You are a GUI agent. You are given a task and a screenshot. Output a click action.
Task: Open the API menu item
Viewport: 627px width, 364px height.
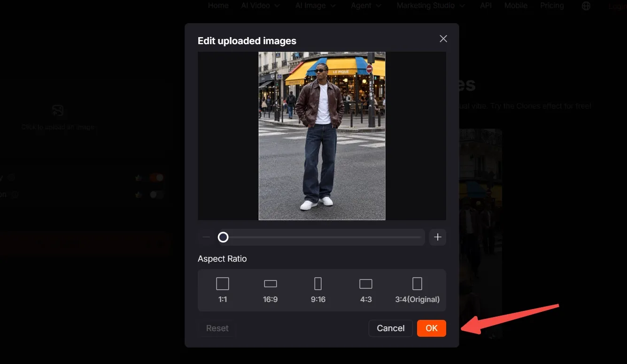[x=486, y=6]
